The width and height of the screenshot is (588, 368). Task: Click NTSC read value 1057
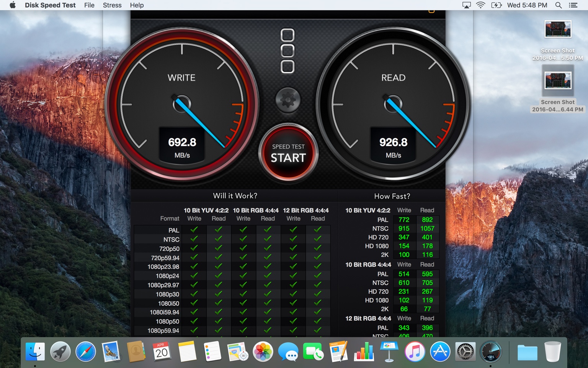(x=427, y=228)
